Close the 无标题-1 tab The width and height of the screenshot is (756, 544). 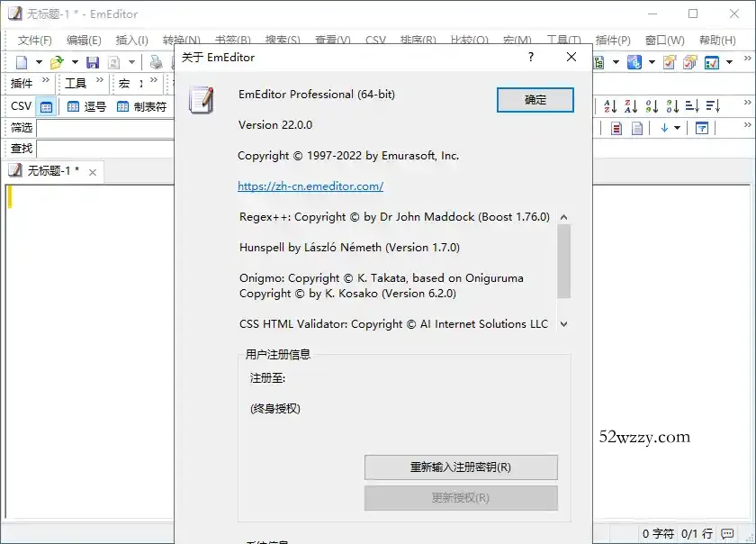click(x=93, y=172)
